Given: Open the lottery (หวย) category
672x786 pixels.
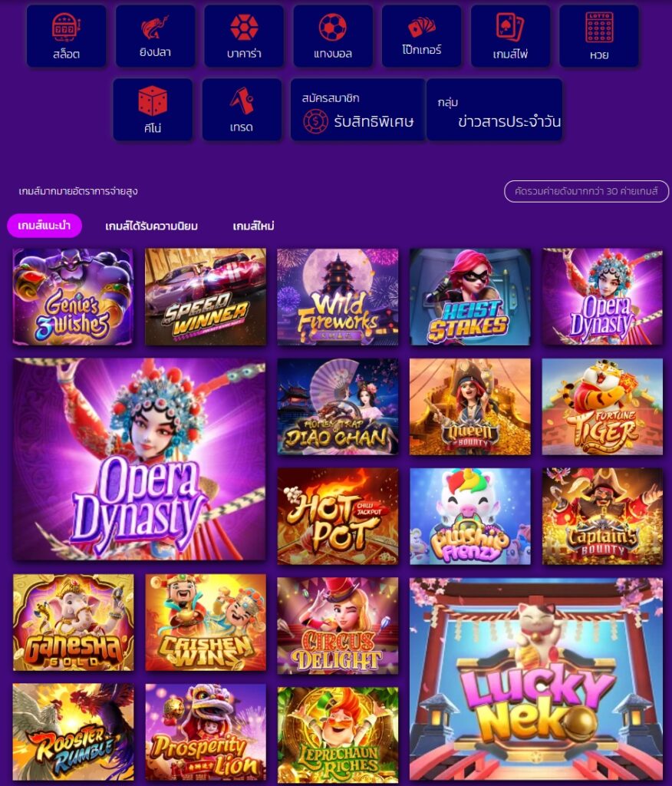Looking at the screenshot, I should click(599, 36).
